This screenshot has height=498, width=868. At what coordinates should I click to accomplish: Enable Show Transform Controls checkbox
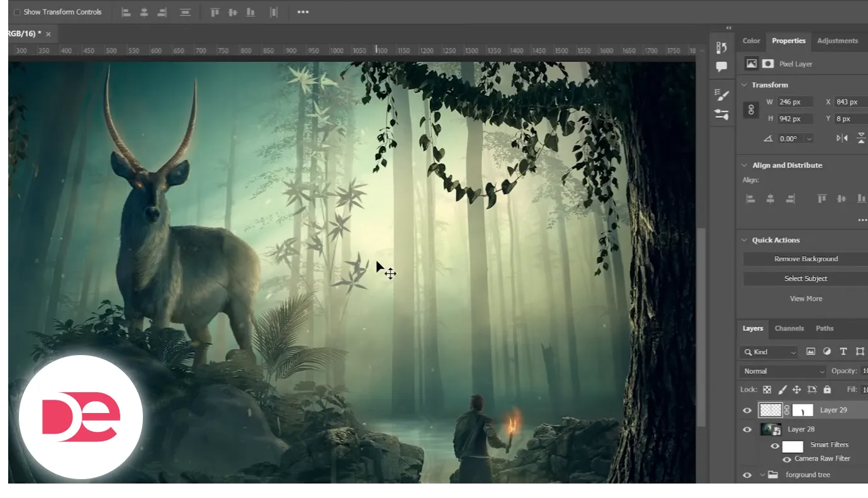[17, 12]
